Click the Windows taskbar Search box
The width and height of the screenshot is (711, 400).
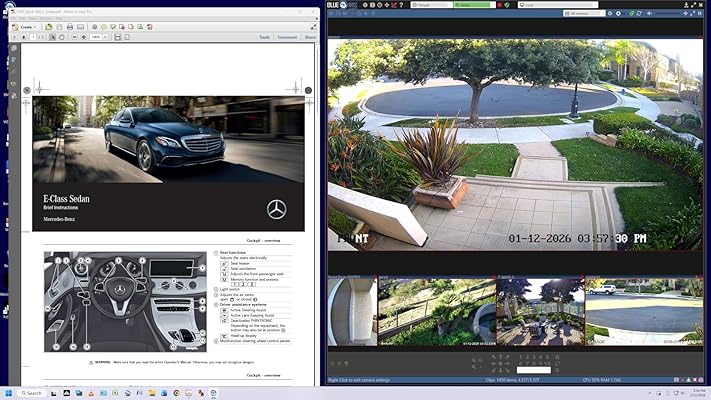(40, 393)
